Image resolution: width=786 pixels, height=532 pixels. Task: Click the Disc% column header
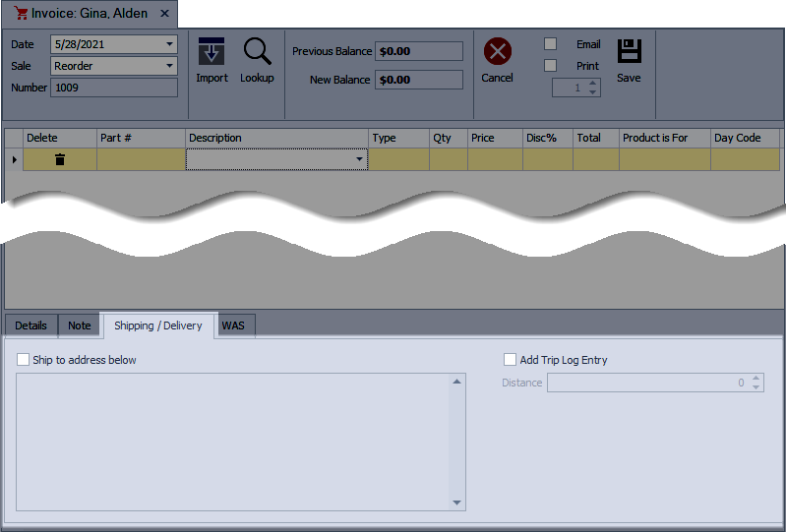tap(548, 138)
